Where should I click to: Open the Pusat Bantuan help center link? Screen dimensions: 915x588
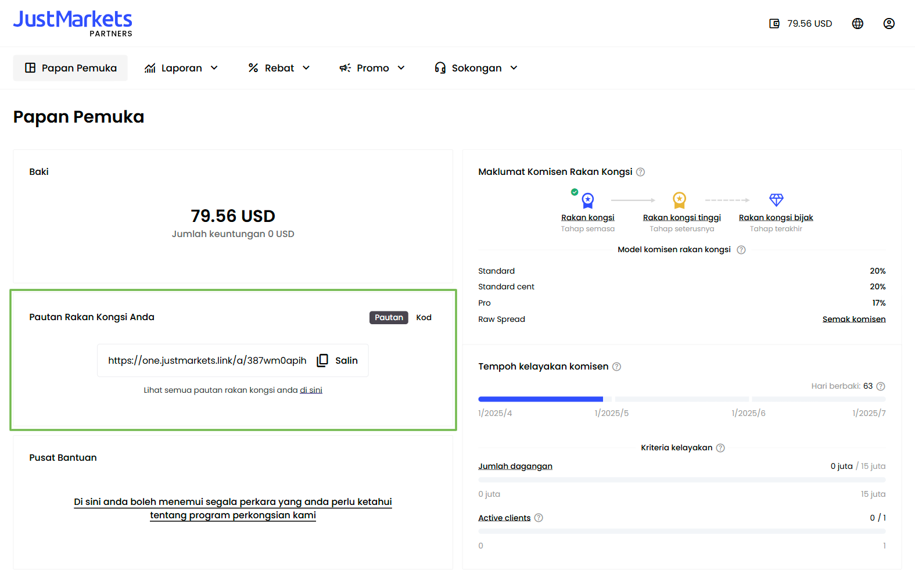(x=233, y=508)
